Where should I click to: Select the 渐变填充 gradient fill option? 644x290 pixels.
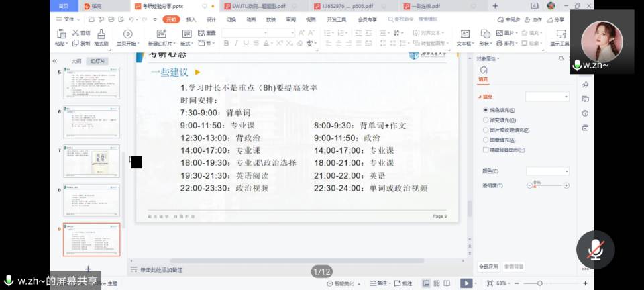click(485, 119)
